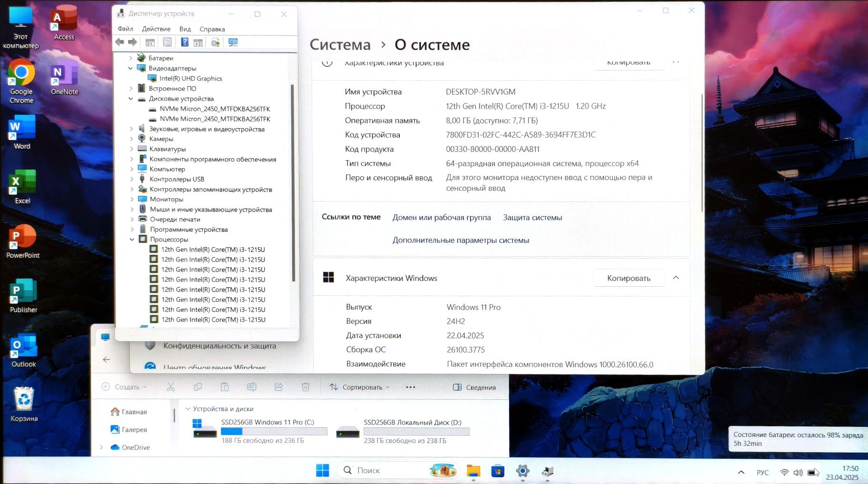Select the Excel desktop shortcut
The height and width of the screenshot is (484, 868).
22,187
